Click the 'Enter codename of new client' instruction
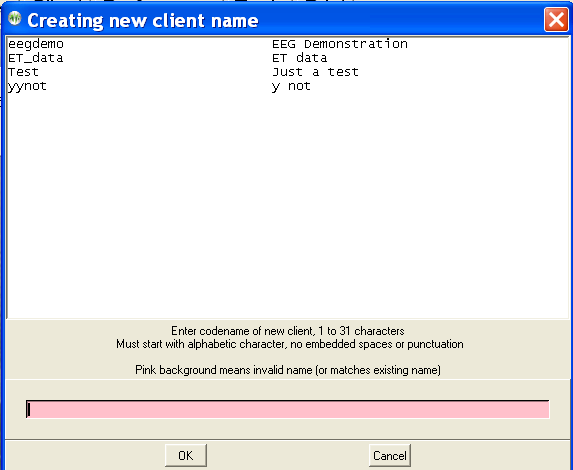Screen dimensions: 573x470 coord(288,331)
